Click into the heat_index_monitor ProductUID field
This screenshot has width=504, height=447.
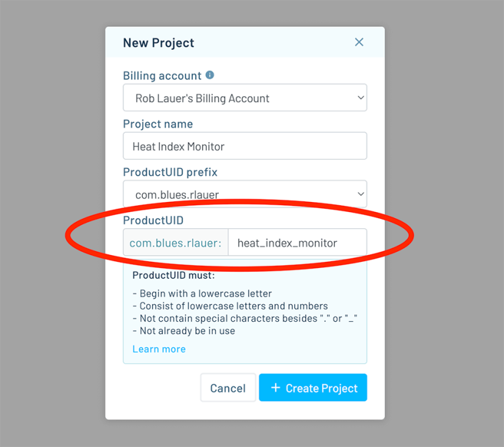coord(296,243)
